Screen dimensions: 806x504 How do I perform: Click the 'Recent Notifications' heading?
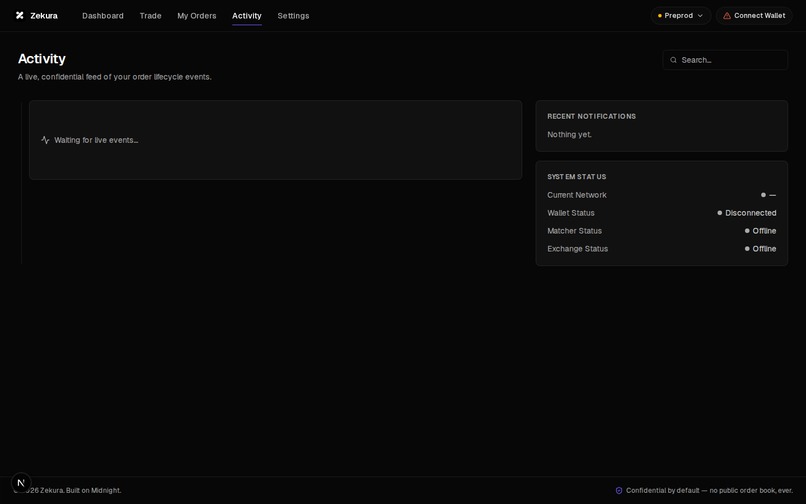pyautogui.click(x=592, y=116)
